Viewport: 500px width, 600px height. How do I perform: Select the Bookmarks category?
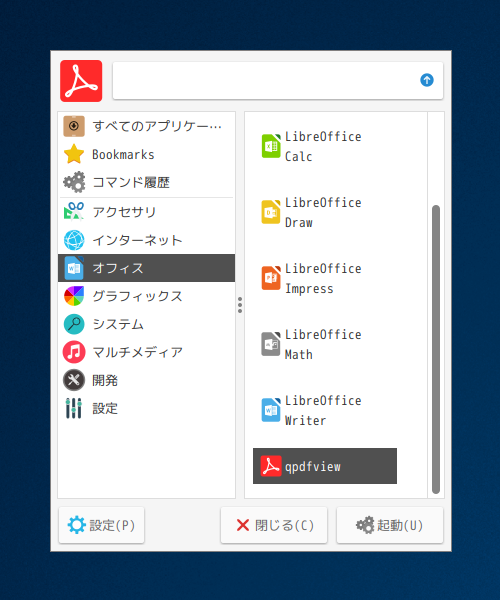pyautogui.click(x=146, y=154)
